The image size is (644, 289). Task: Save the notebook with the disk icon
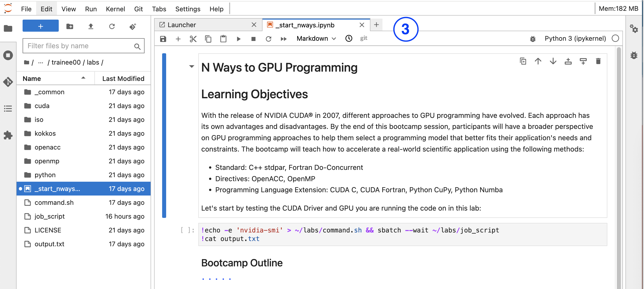click(163, 39)
